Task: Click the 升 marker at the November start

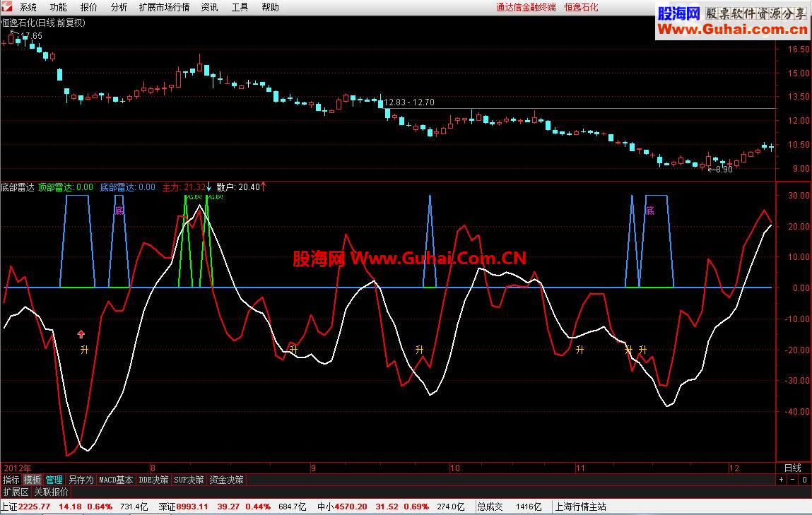Action: (x=580, y=350)
